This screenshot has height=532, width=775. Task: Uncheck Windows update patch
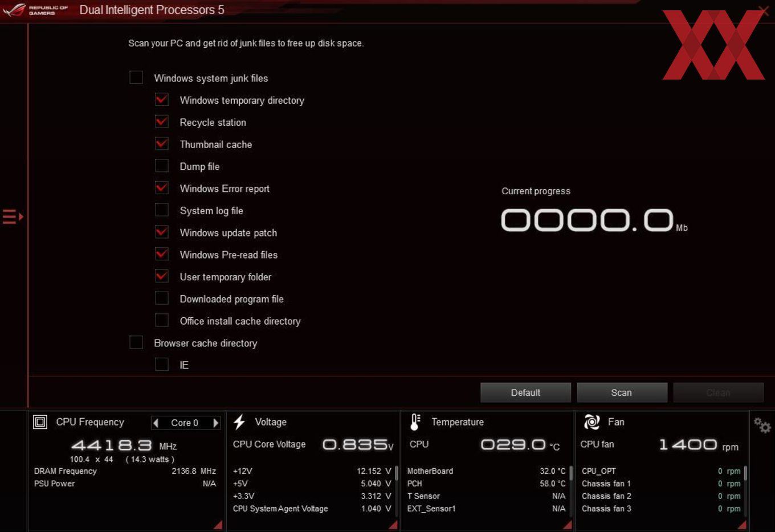pos(162,232)
